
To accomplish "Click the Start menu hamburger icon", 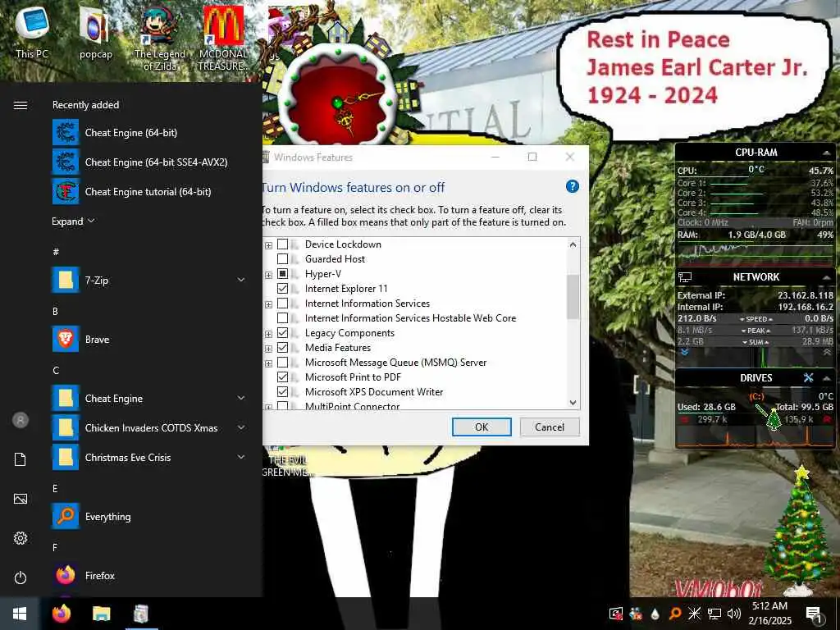I will coord(21,105).
